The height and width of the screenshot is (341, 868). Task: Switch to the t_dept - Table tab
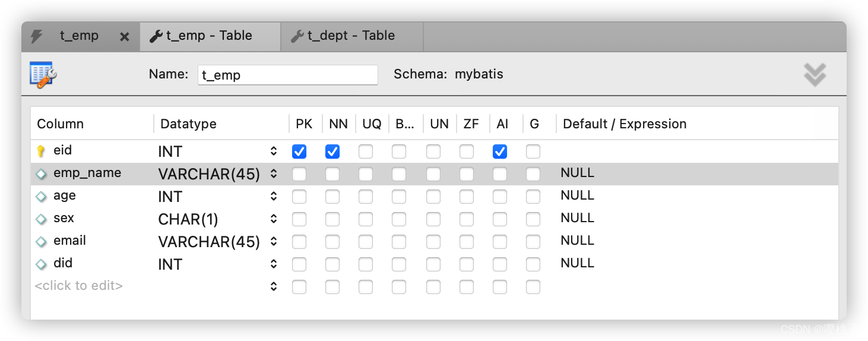point(350,36)
